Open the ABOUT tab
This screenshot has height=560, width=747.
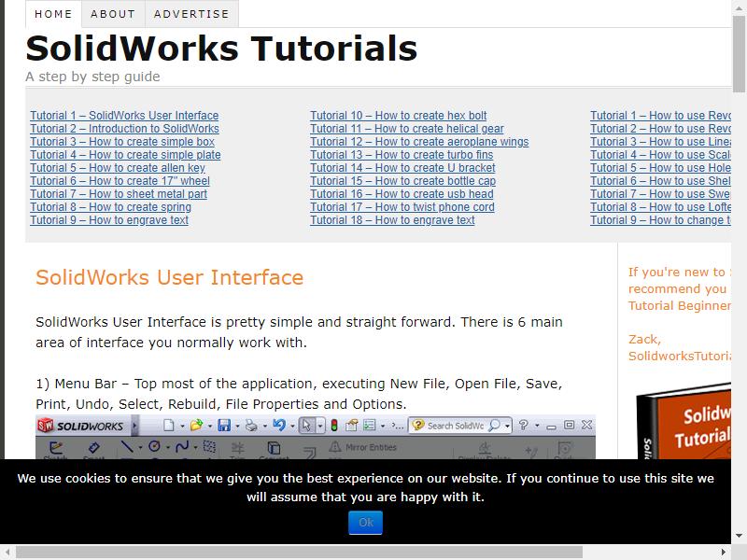(113, 14)
